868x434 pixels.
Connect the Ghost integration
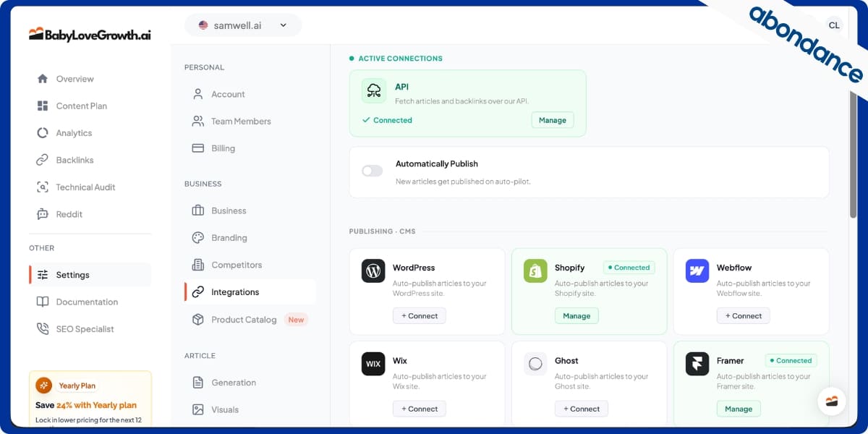tap(582, 409)
